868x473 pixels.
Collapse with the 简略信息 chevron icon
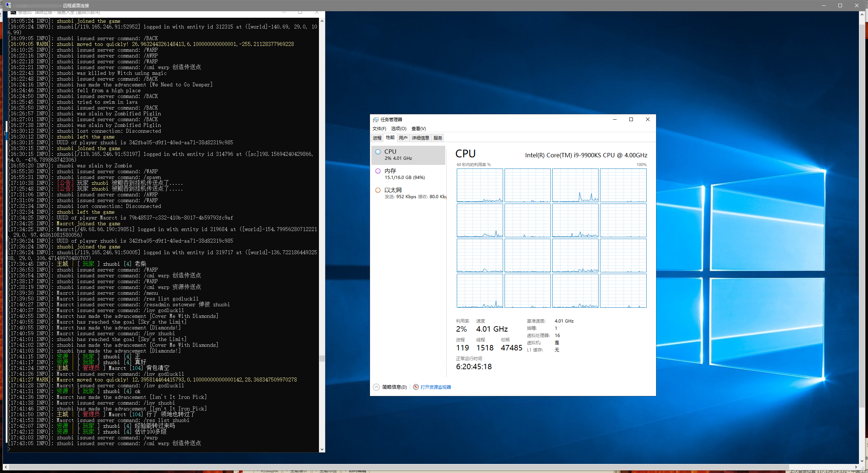(x=376, y=387)
